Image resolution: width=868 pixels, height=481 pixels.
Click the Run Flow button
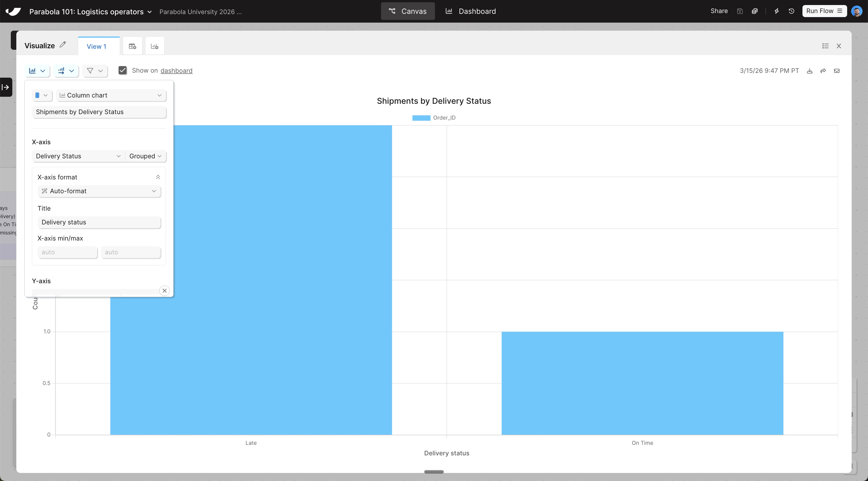pos(824,11)
